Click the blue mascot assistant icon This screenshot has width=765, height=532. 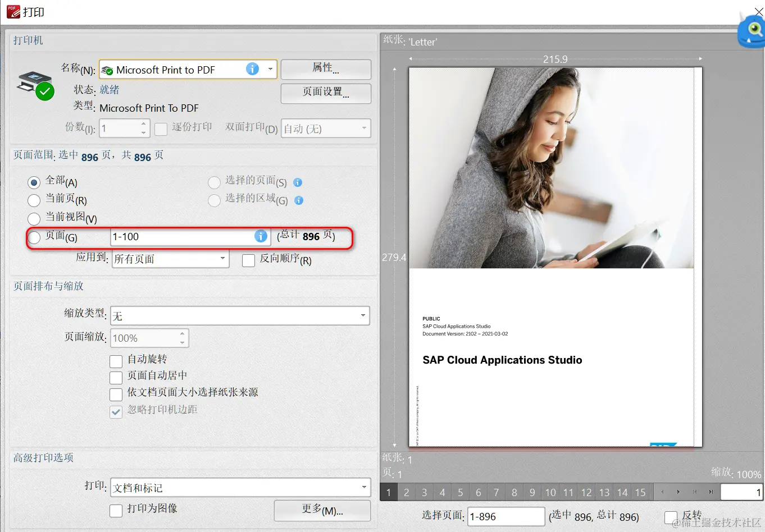(752, 31)
